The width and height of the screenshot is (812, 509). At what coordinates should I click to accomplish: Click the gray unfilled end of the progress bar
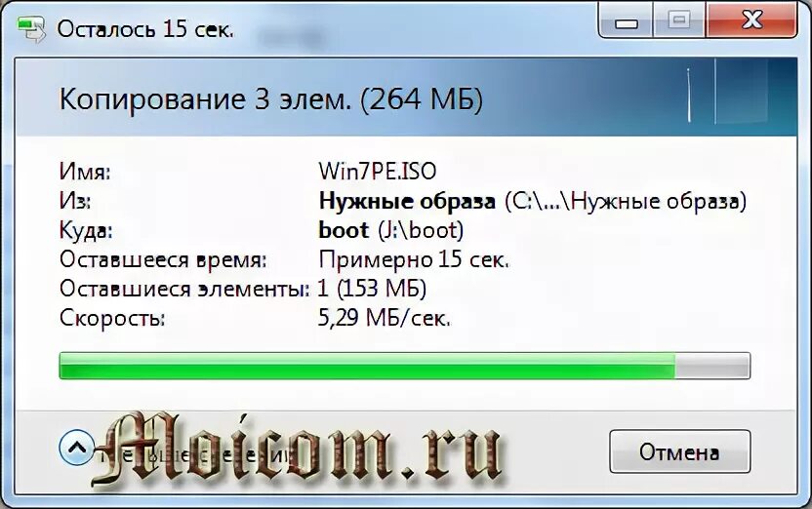click(712, 366)
